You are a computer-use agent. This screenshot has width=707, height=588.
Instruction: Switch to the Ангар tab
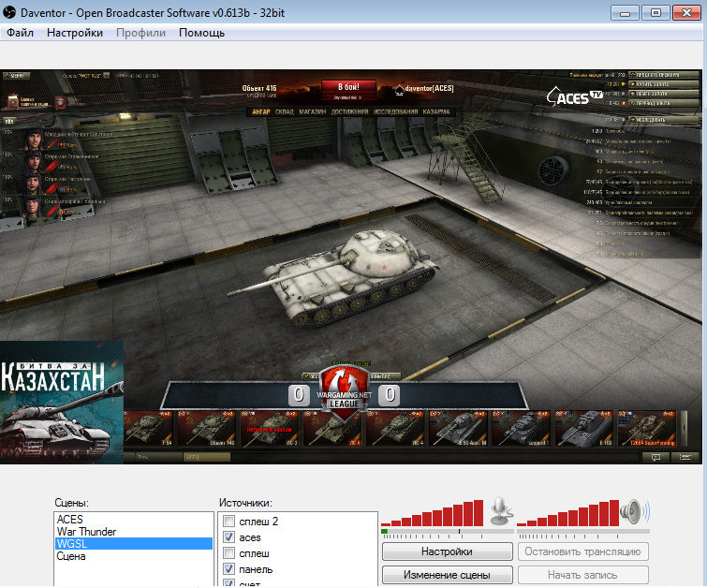tap(260, 111)
